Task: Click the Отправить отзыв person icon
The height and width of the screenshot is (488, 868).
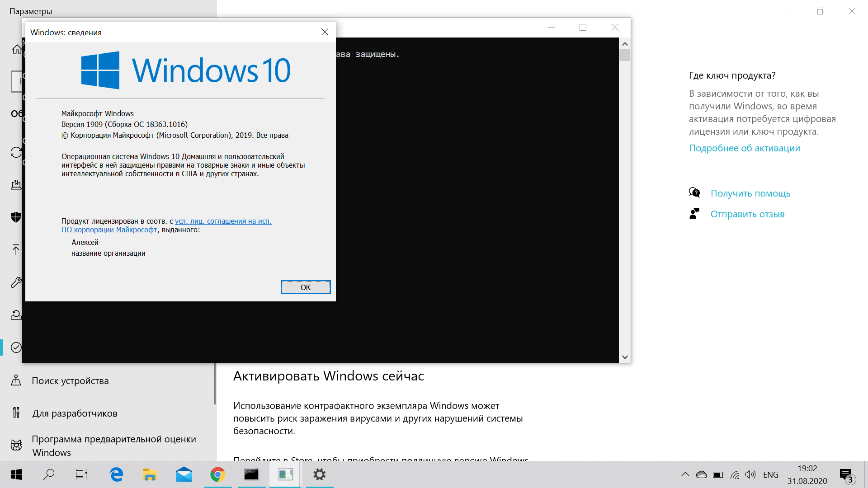Action: tap(694, 213)
